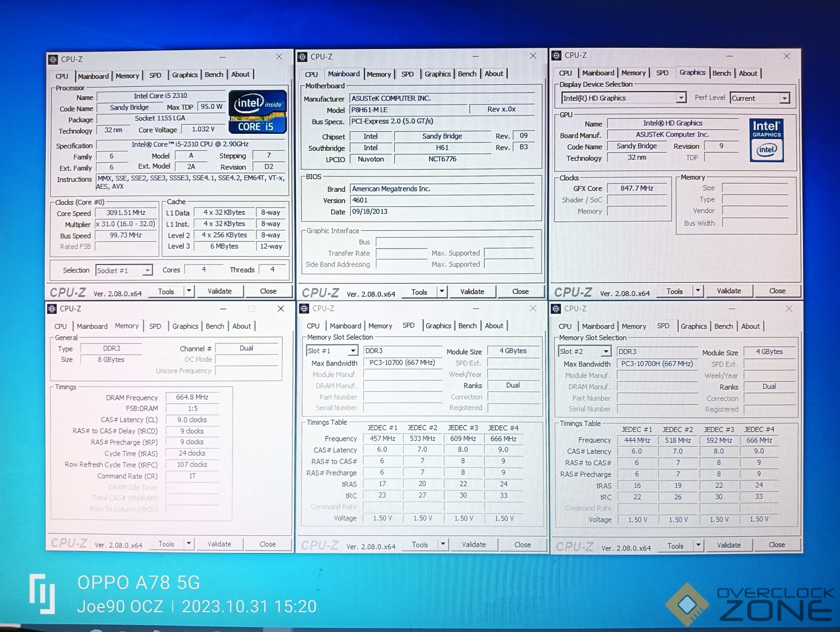Open the Intel(R) HD Graphics display device dropdown

click(681, 98)
